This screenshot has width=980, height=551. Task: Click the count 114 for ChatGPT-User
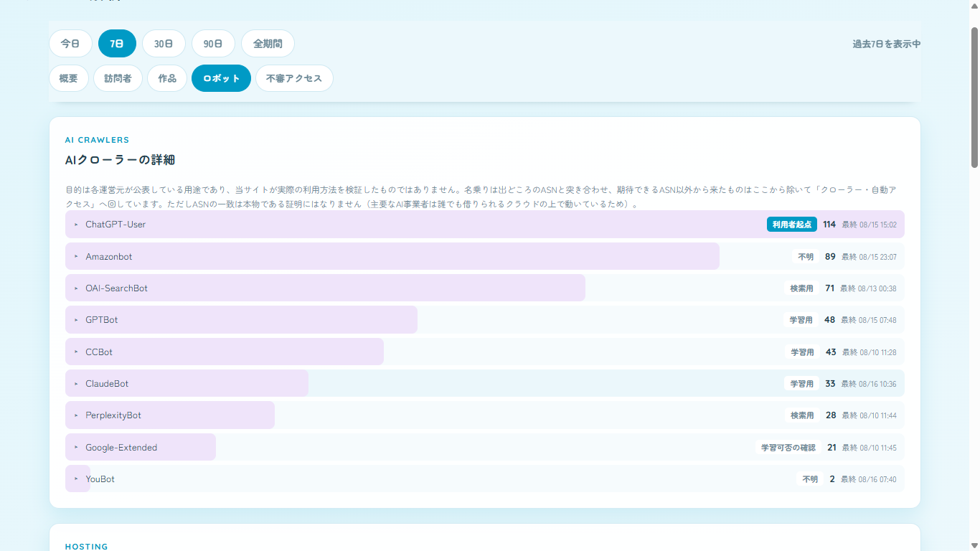click(x=829, y=225)
